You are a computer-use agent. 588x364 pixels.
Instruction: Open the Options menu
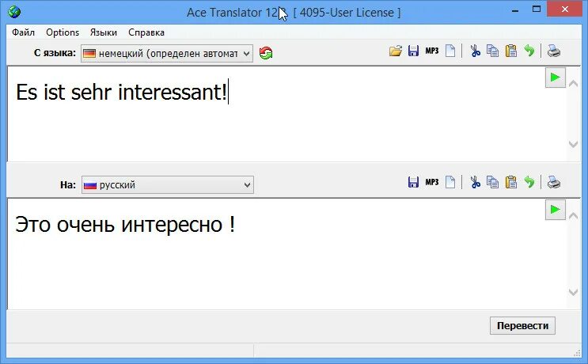point(63,32)
